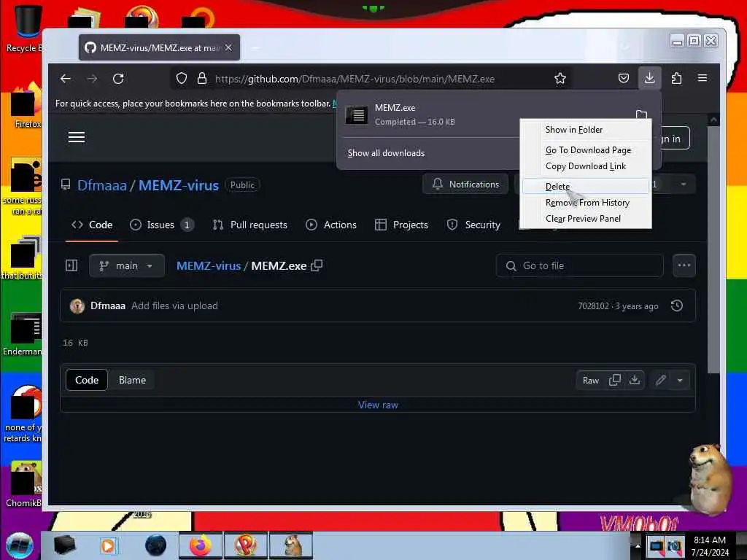Screen dimensions: 747x560
Task: Show hidden system tray icons
Action: (638, 545)
